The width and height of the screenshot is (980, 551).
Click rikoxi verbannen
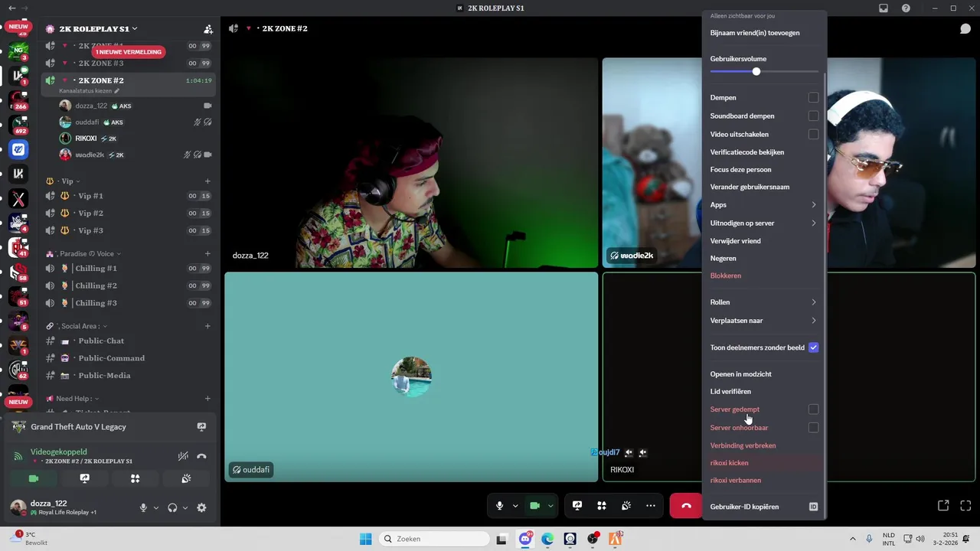click(x=735, y=481)
